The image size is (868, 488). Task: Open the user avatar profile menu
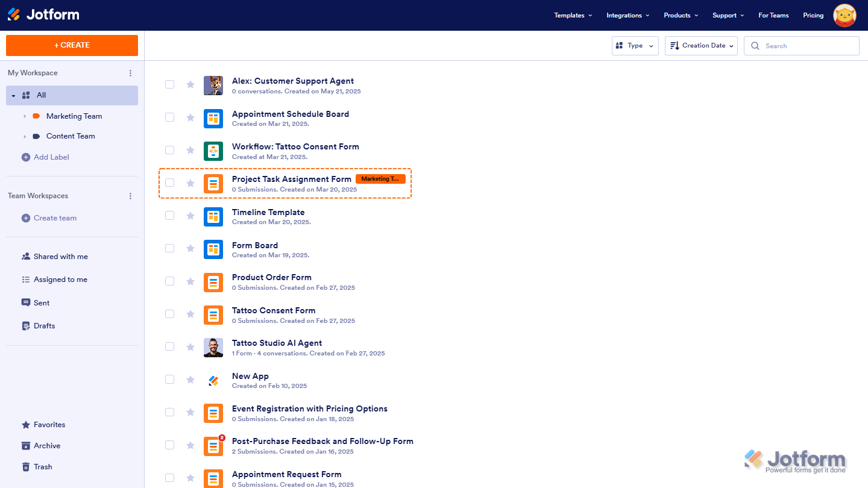pyautogui.click(x=844, y=16)
